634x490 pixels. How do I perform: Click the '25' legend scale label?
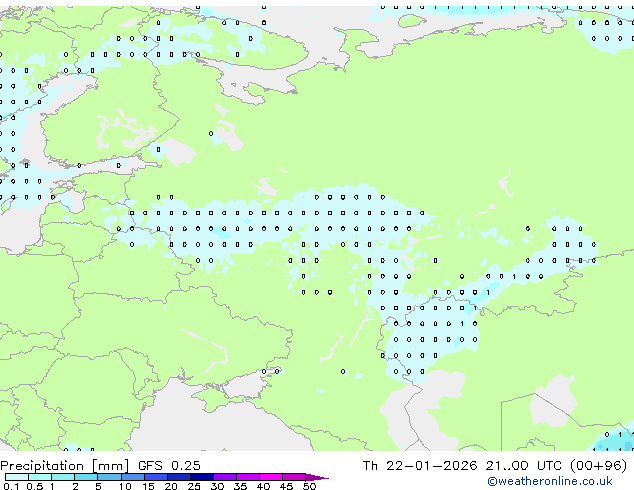(194, 486)
